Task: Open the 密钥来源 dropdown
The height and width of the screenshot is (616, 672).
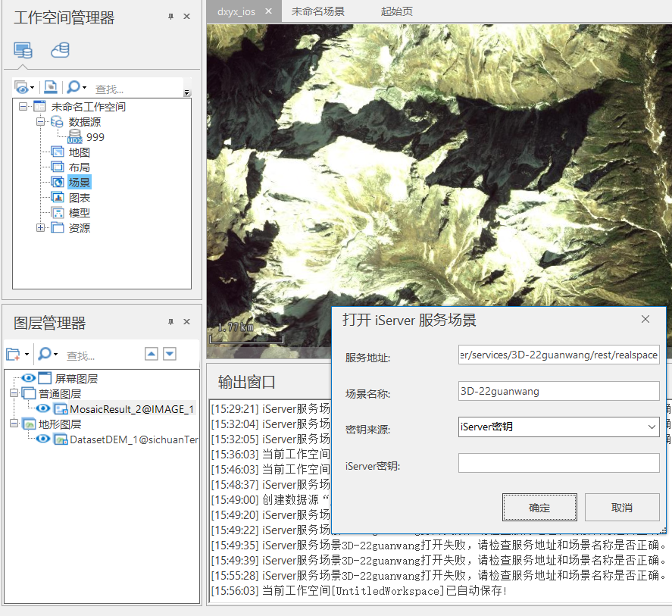Action: tap(652, 427)
